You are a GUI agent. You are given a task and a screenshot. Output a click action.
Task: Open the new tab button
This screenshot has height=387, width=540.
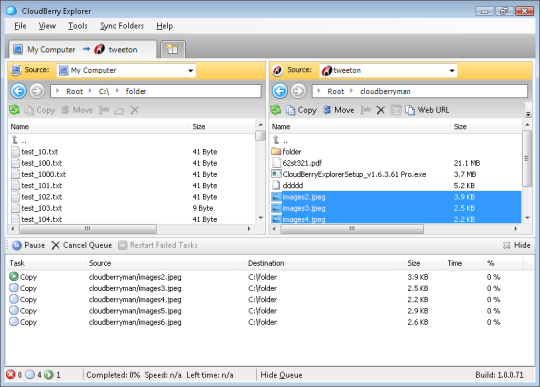coord(173,50)
